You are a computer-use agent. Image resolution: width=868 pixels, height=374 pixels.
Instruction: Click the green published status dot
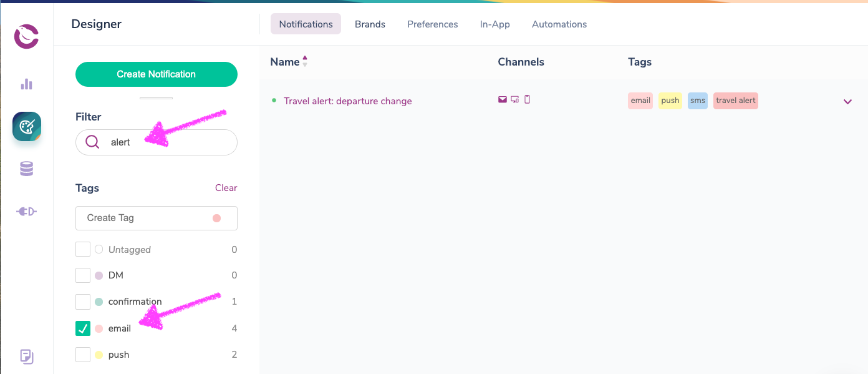coord(274,100)
